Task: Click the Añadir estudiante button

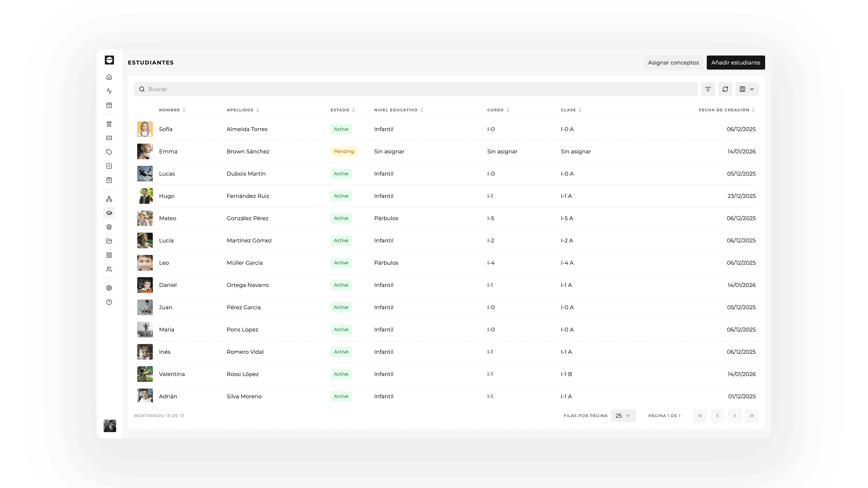Action: [x=736, y=62]
